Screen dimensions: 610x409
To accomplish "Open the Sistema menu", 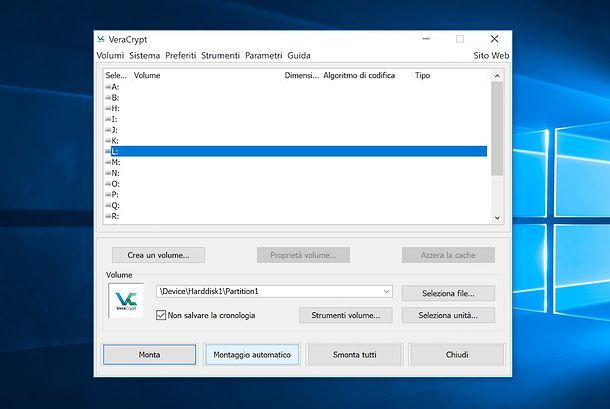I will coord(144,55).
